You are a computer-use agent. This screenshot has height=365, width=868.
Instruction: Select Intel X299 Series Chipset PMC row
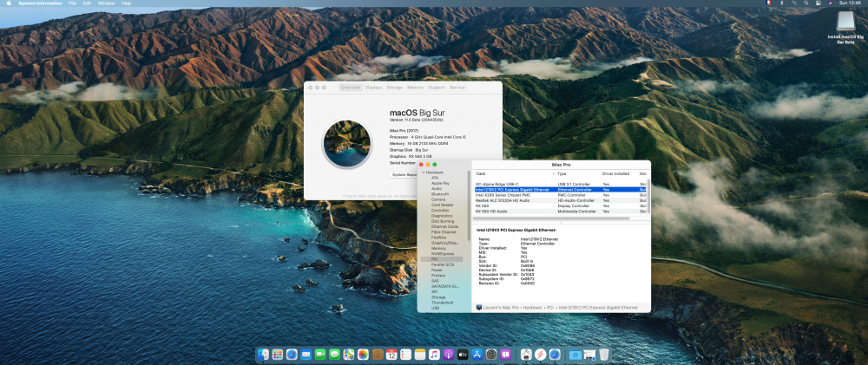click(560, 195)
